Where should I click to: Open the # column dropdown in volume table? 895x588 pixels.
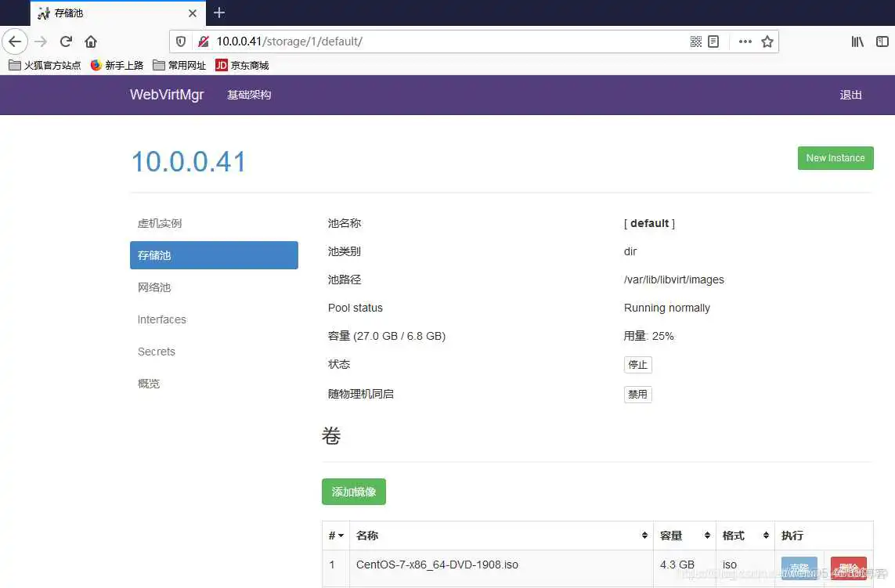click(x=337, y=536)
